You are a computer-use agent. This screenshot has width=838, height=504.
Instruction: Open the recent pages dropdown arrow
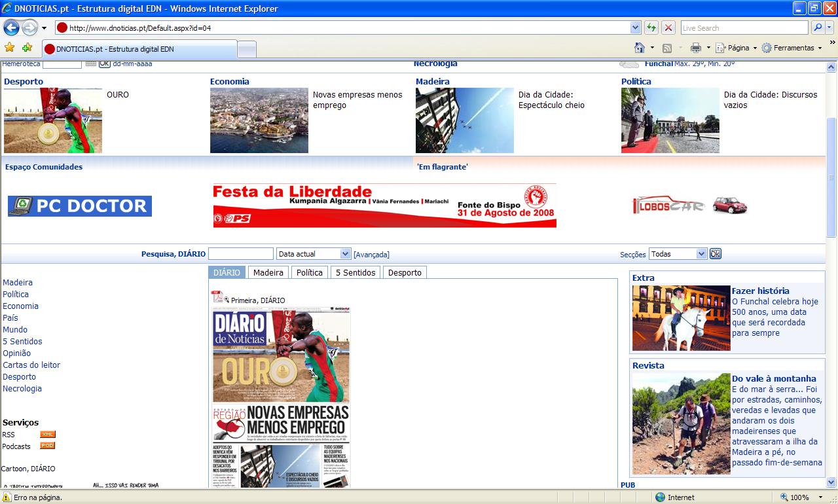44,28
